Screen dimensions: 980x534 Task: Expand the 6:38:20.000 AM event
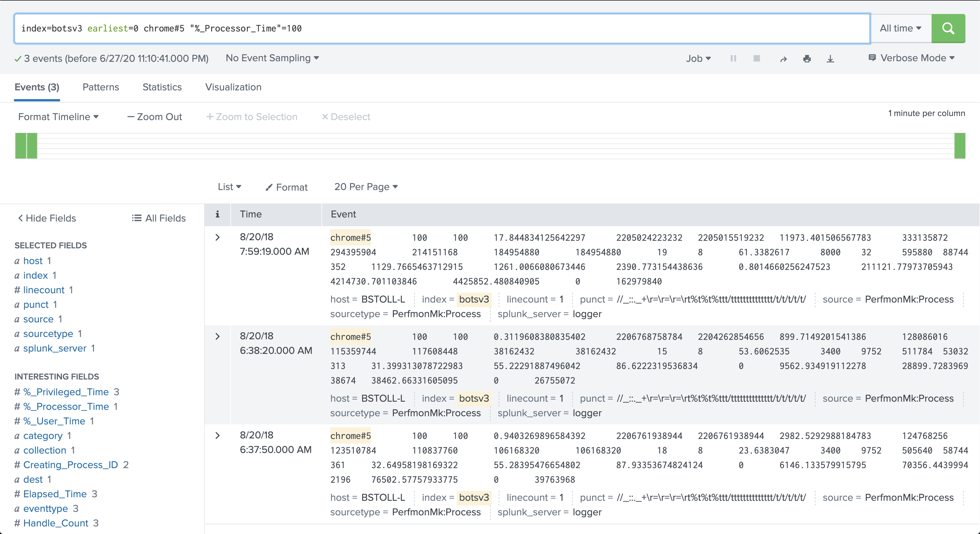[218, 337]
